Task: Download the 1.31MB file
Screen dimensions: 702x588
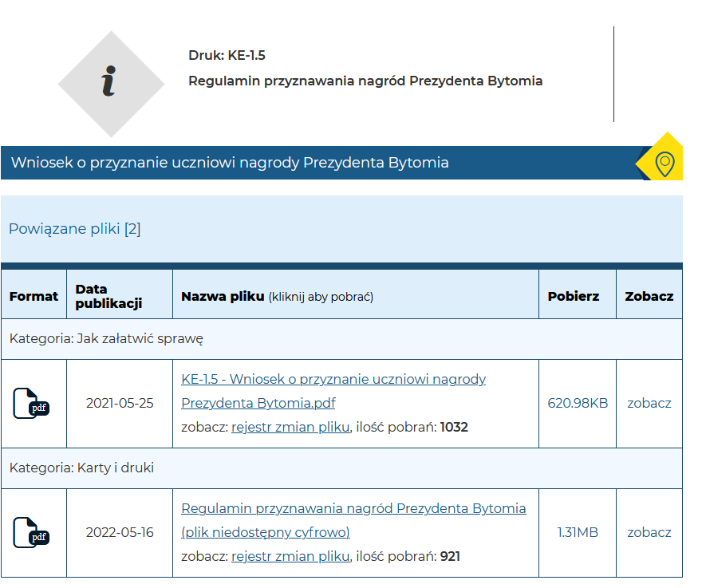Action: pyautogui.click(x=578, y=533)
